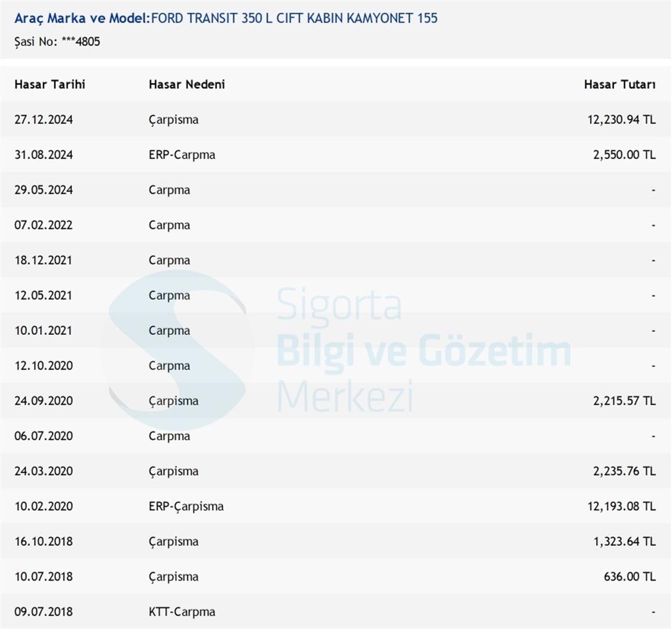672x629 pixels.
Task: Select the date 09.07.2018
Action: [44, 612]
